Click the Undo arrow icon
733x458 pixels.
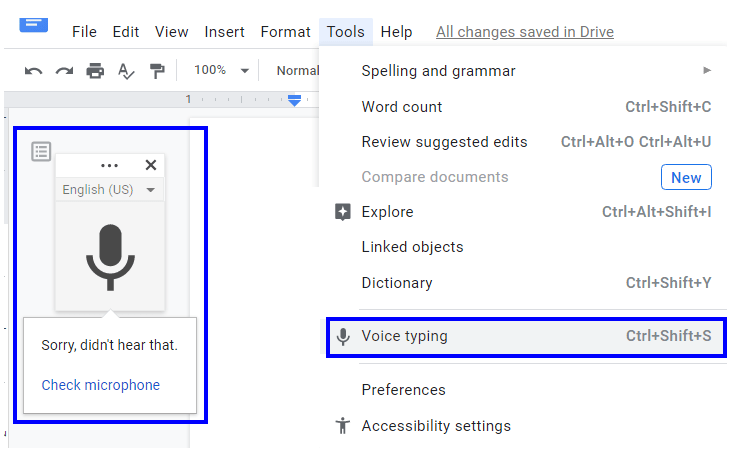point(33,71)
